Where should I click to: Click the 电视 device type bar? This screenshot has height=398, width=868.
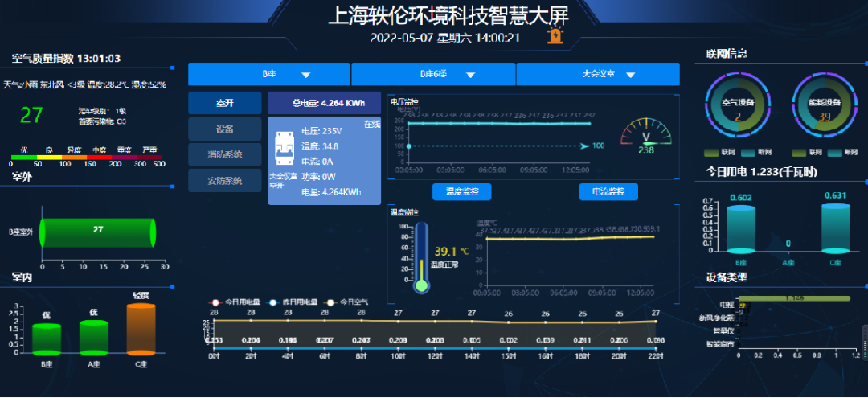[x=794, y=298]
